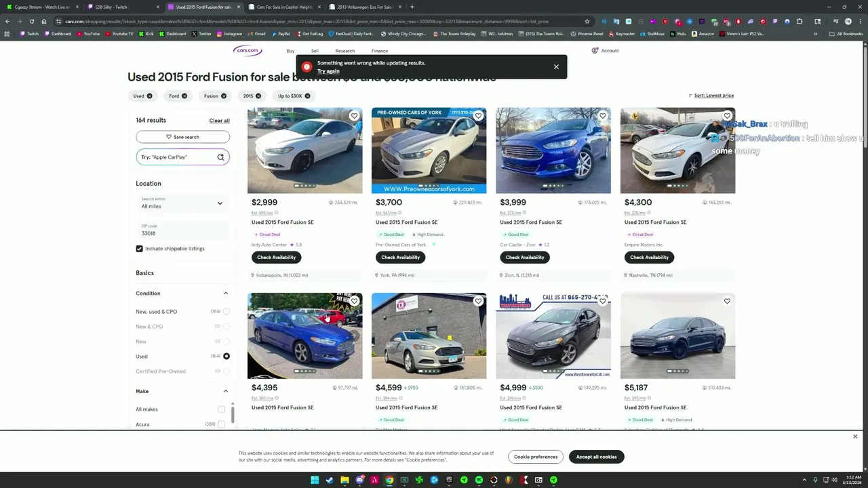
Task: Open Discord from the taskbar
Action: pos(359,480)
